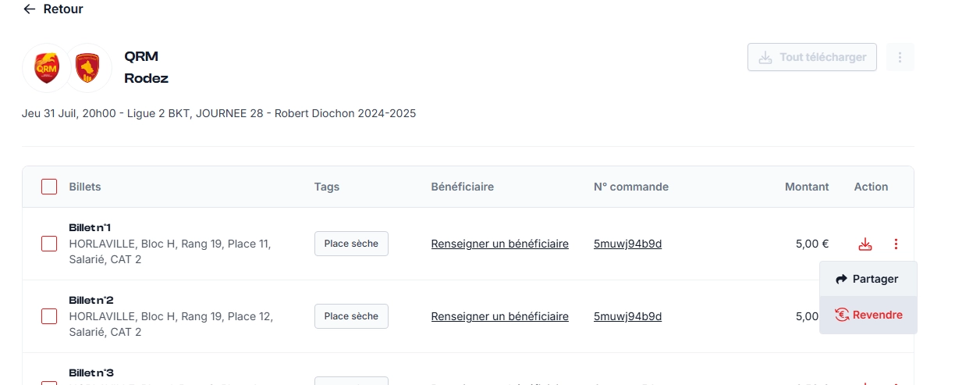Click the match date line Jeu 31 Juil, 20h00
The height and width of the screenshot is (385, 980).
pyautogui.click(x=218, y=113)
